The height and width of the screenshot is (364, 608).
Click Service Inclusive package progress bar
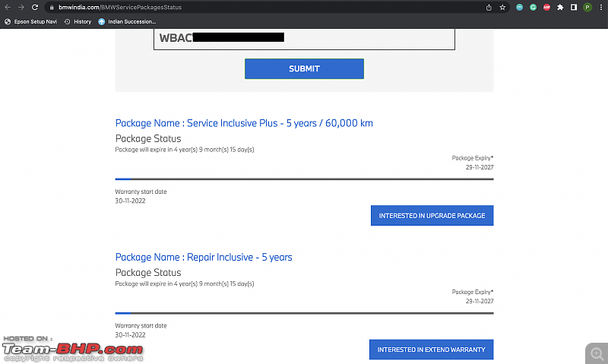305,179
